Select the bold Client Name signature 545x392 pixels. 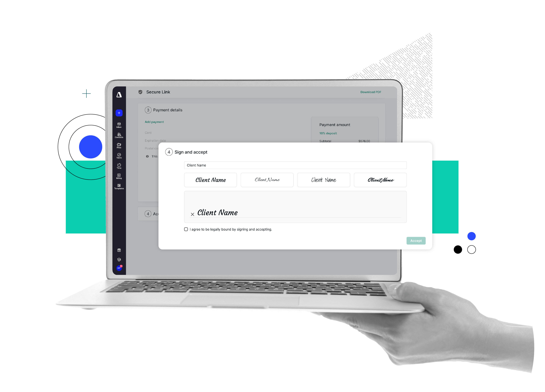click(x=210, y=180)
